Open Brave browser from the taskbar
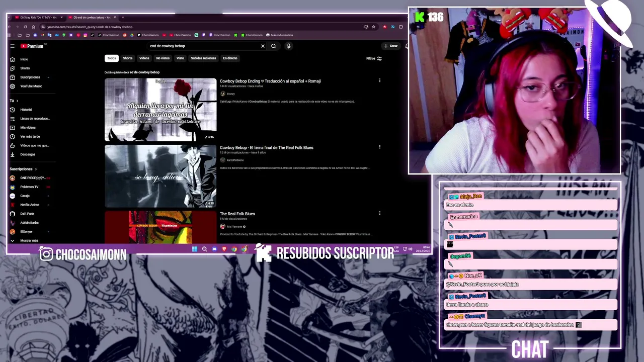644x362 pixels. pyautogui.click(x=224, y=249)
